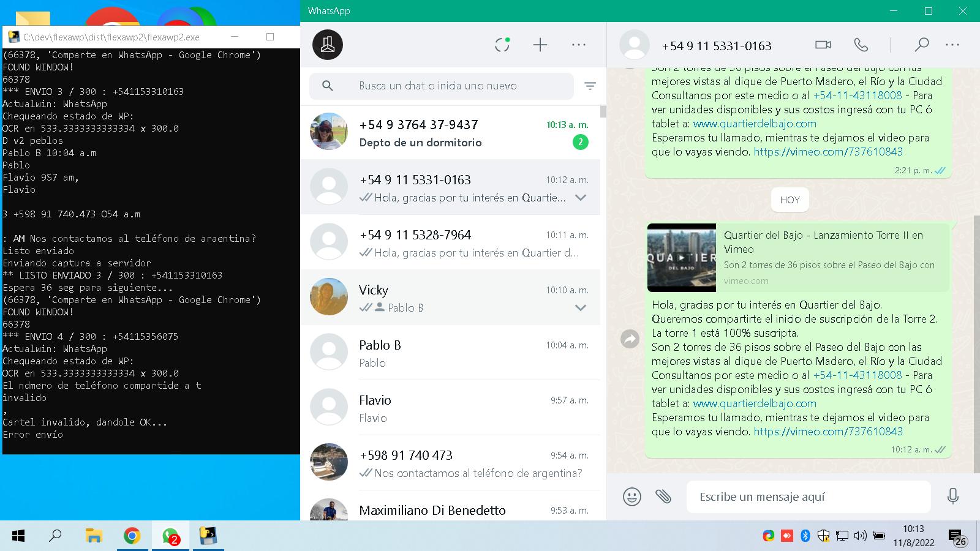Open WhatsApp taskbar icon with badge
Image resolution: width=980 pixels, height=551 pixels.
point(170,536)
